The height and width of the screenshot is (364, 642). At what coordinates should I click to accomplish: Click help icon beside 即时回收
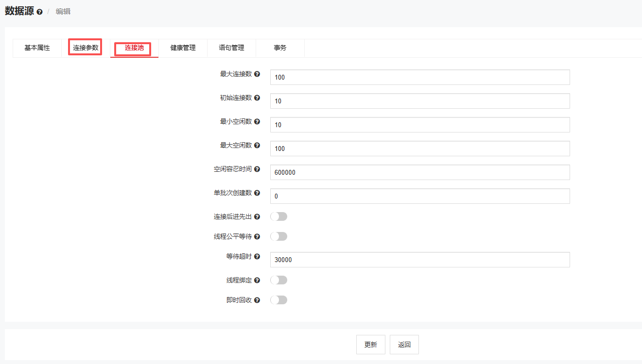click(x=257, y=300)
